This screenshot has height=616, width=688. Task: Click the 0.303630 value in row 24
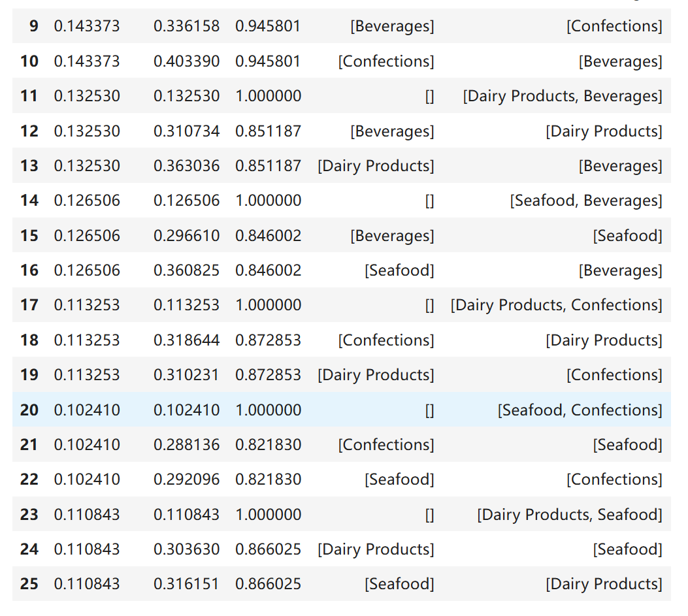pos(186,549)
